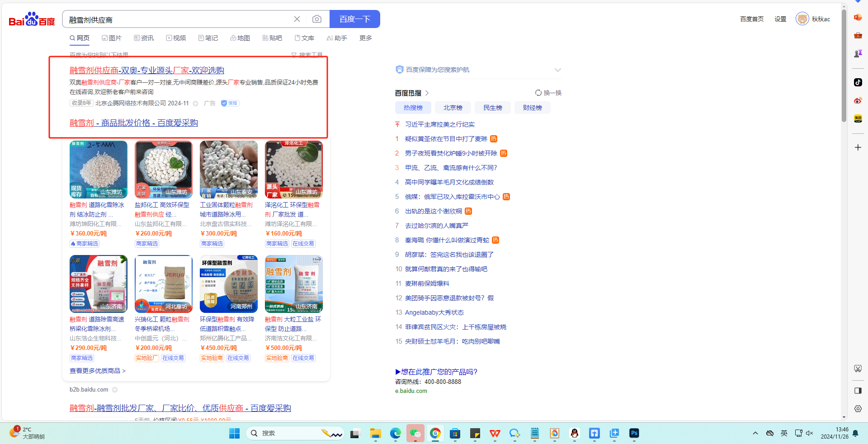Click the sidebar screenshot scissors icon
Image resolution: width=868 pixels, height=444 pixels.
click(x=858, y=368)
